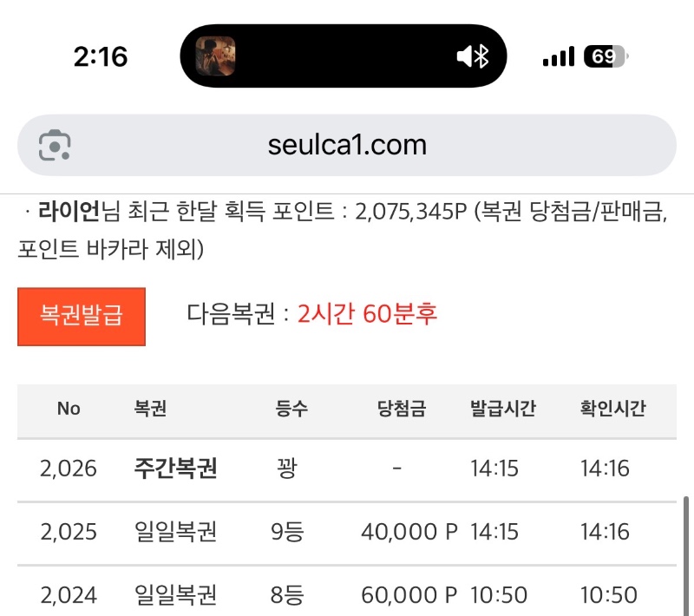The height and width of the screenshot is (616, 694).
Task: Click the 확인시간 column header
Action: point(613,409)
